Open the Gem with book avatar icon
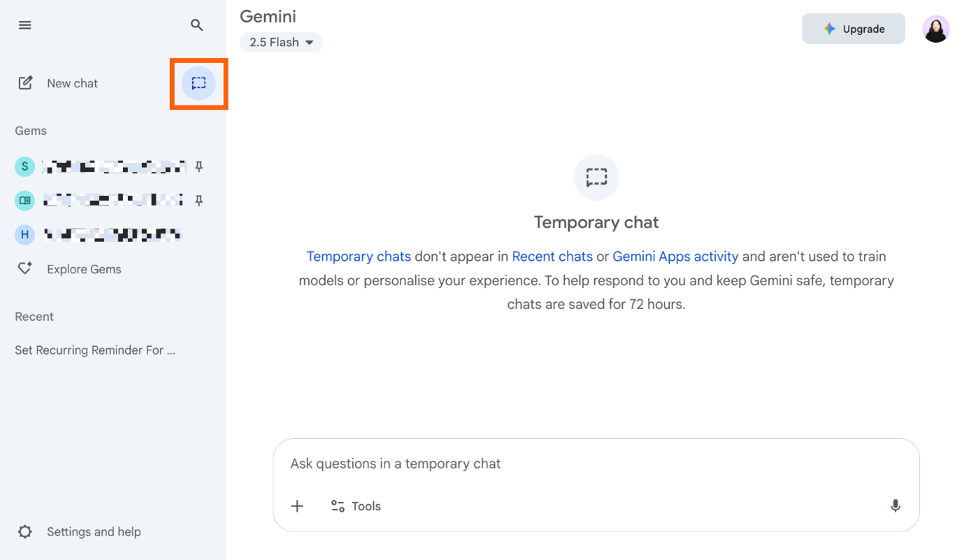Screen dimensions: 964x560 [25, 201]
